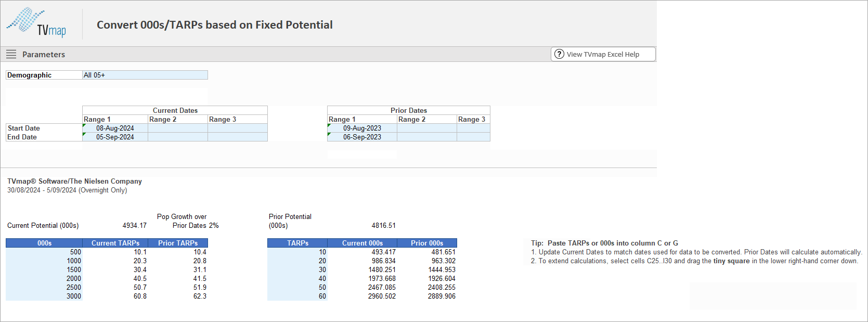
Task: Select Prior TARPs value 20.8
Action: (x=178, y=261)
